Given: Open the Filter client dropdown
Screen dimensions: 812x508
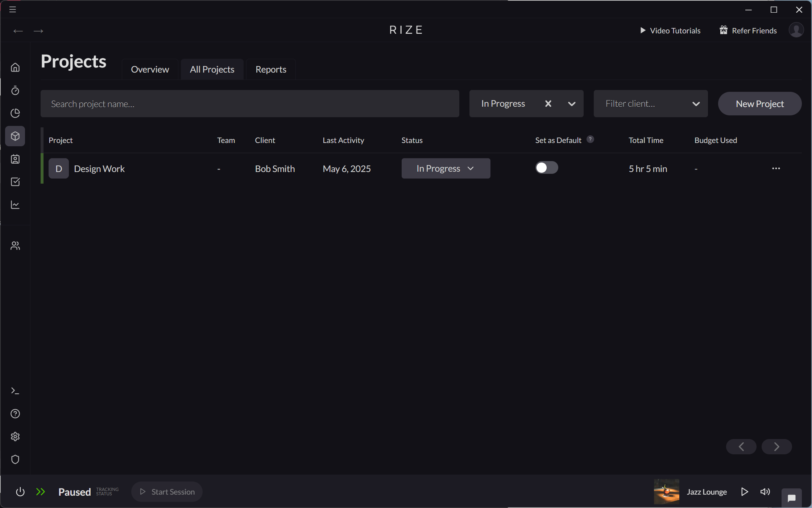Looking at the screenshot, I should pos(651,103).
